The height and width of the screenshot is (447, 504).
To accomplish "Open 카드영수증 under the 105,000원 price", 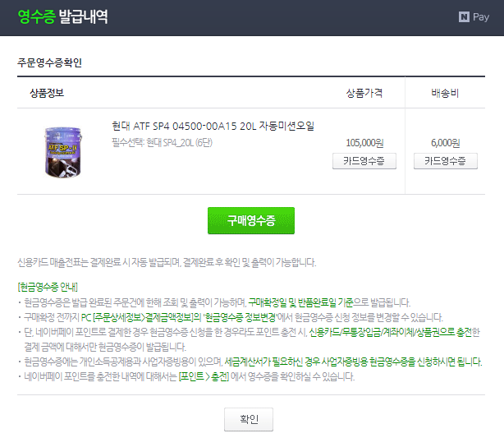I will (x=364, y=161).
